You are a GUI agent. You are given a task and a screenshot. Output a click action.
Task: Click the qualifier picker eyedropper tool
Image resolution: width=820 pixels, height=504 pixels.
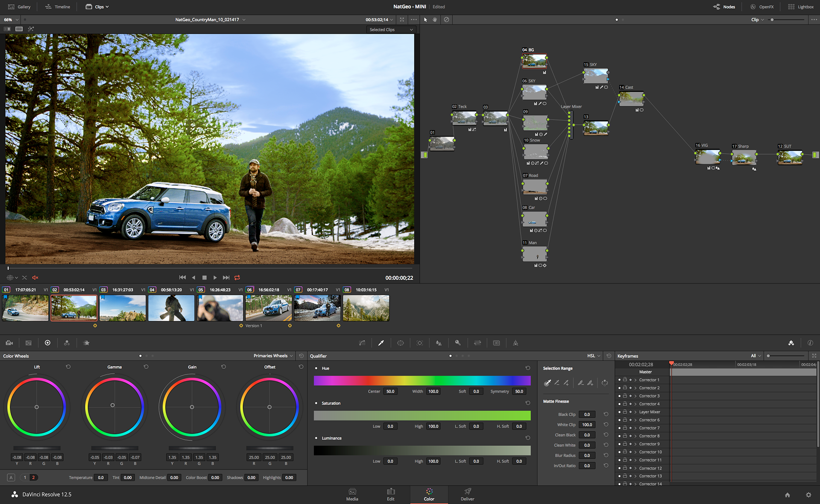tap(548, 383)
